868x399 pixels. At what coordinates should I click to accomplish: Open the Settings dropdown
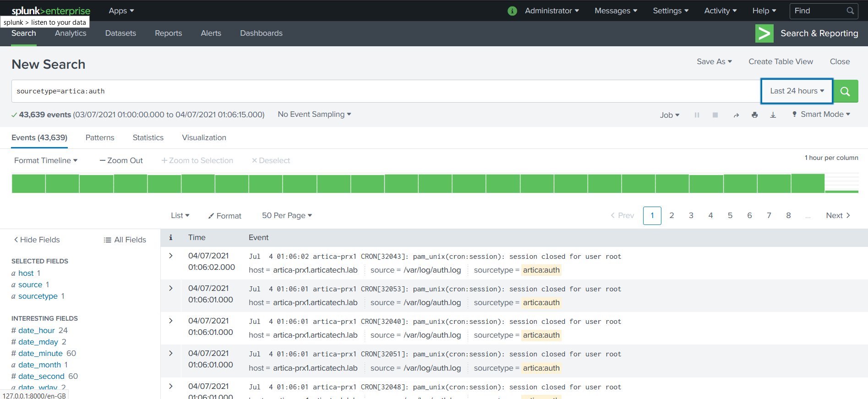[x=671, y=11]
